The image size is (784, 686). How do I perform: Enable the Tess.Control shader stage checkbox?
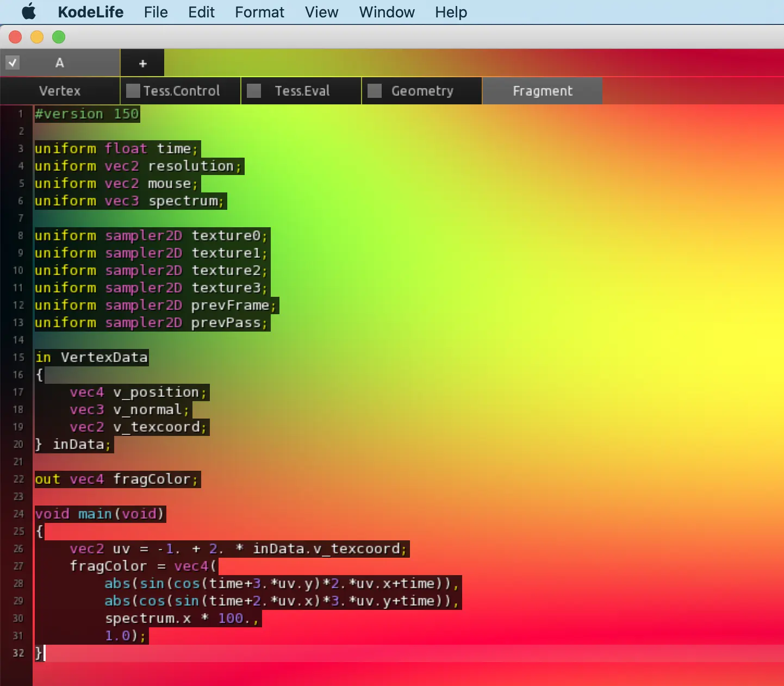coord(133,91)
